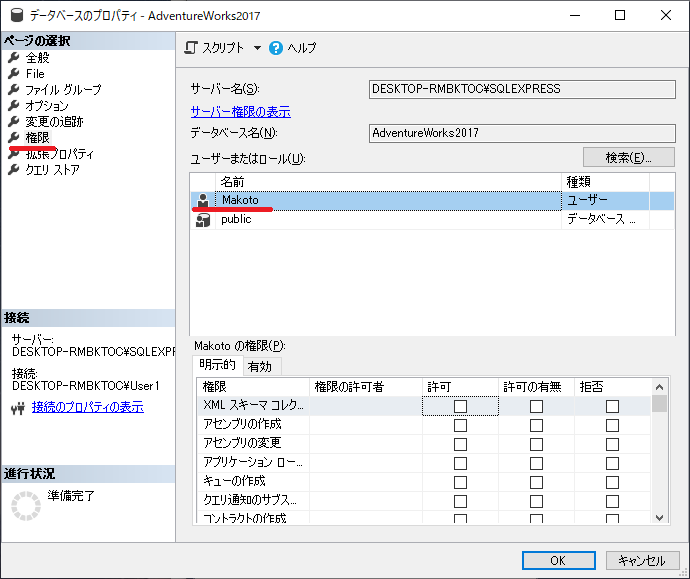Click the blue help question icon
The width and height of the screenshot is (690, 579).
[276, 48]
